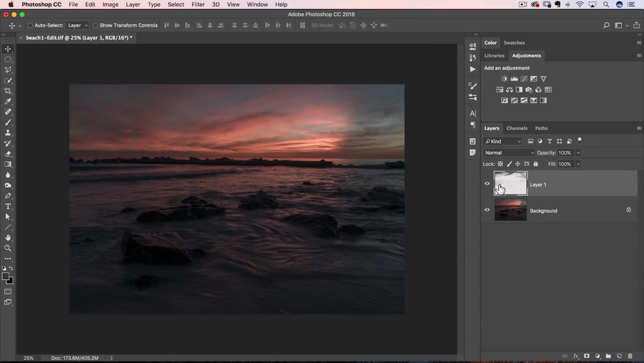Switch to the Libraries tab

(x=494, y=55)
